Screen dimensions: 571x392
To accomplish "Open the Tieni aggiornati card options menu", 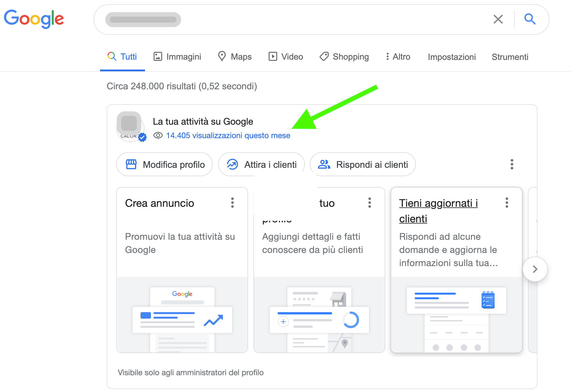I will 507,203.
